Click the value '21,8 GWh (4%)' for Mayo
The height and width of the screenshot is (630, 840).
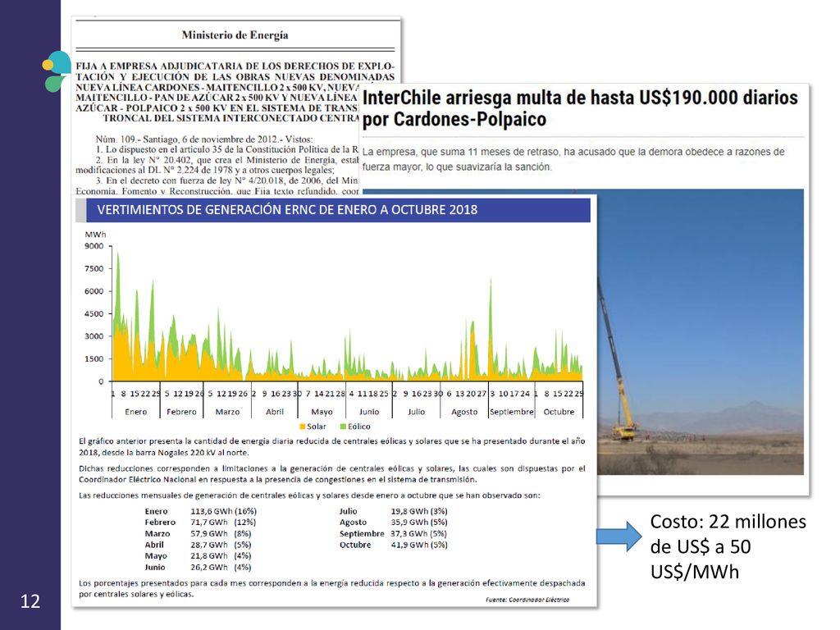click(x=221, y=555)
